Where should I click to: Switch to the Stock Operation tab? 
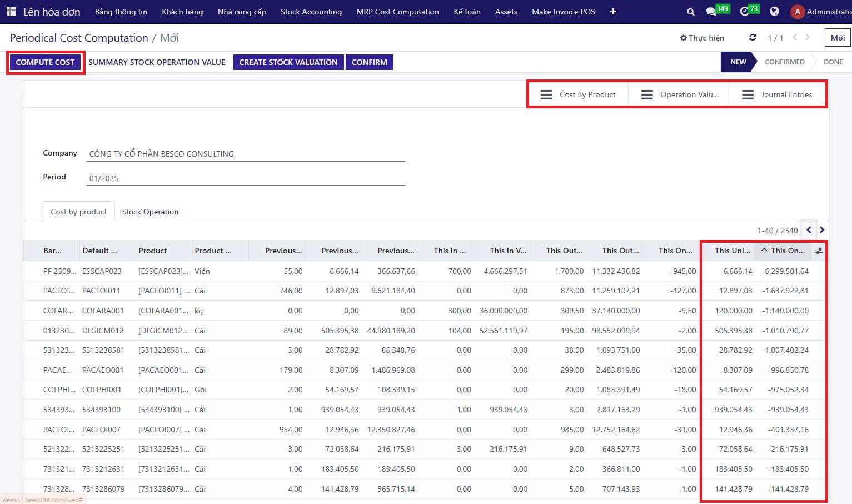pos(150,212)
